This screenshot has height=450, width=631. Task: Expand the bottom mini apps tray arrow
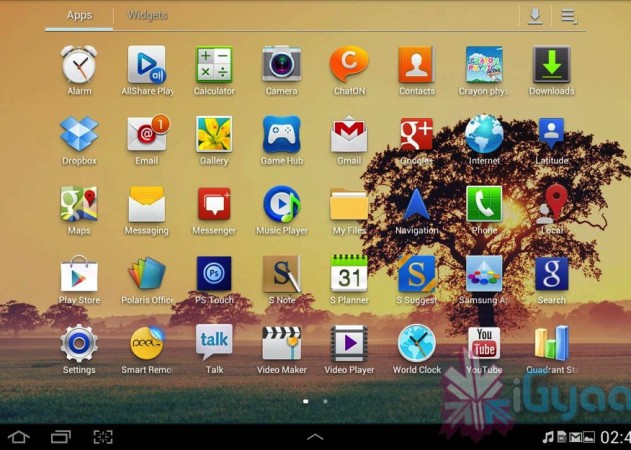click(315, 437)
